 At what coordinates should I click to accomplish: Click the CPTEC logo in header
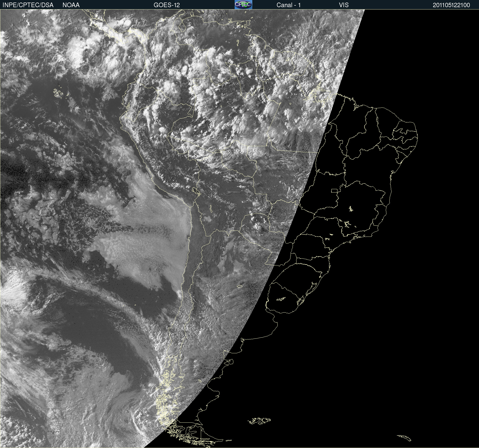243,5
